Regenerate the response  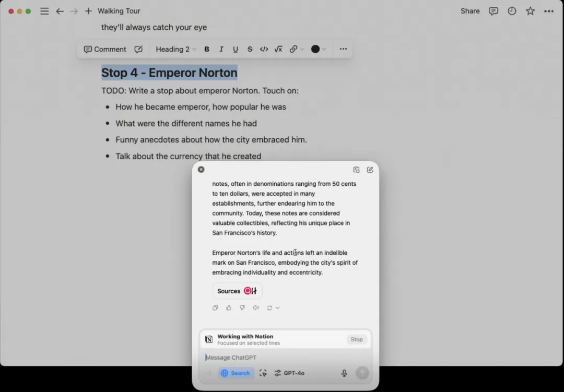(x=269, y=308)
